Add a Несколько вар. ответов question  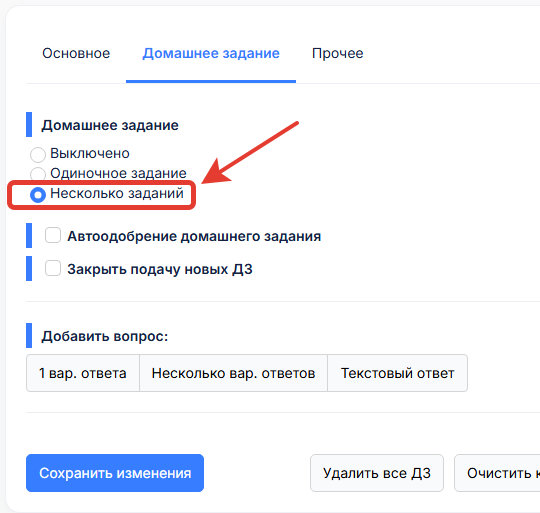(x=233, y=373)
